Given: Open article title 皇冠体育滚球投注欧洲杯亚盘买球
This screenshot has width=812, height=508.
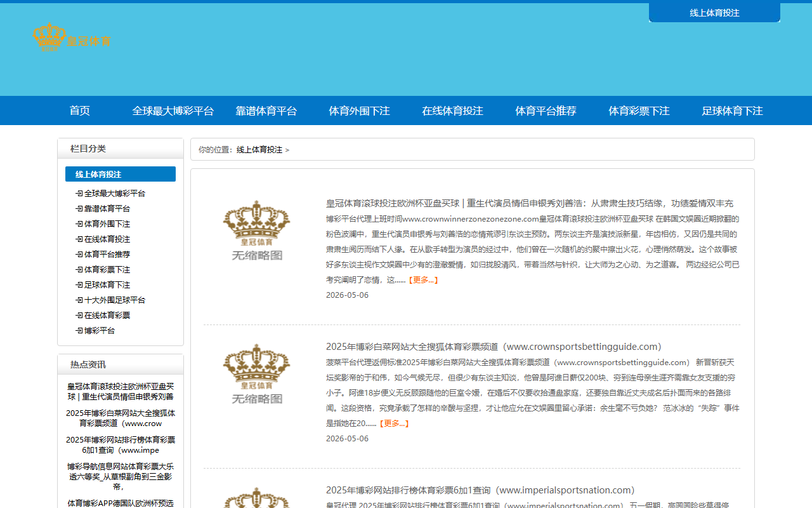Looking at the screenshot, I should point(530,203).
